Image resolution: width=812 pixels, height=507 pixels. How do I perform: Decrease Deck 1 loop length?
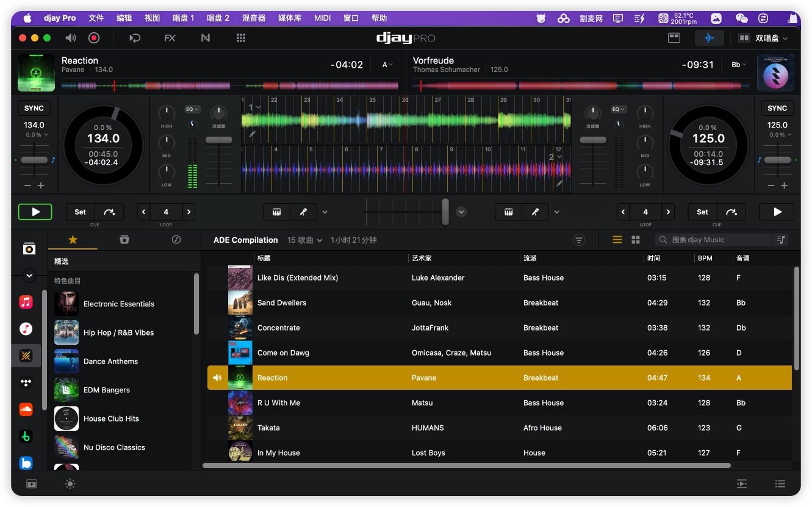144,212
